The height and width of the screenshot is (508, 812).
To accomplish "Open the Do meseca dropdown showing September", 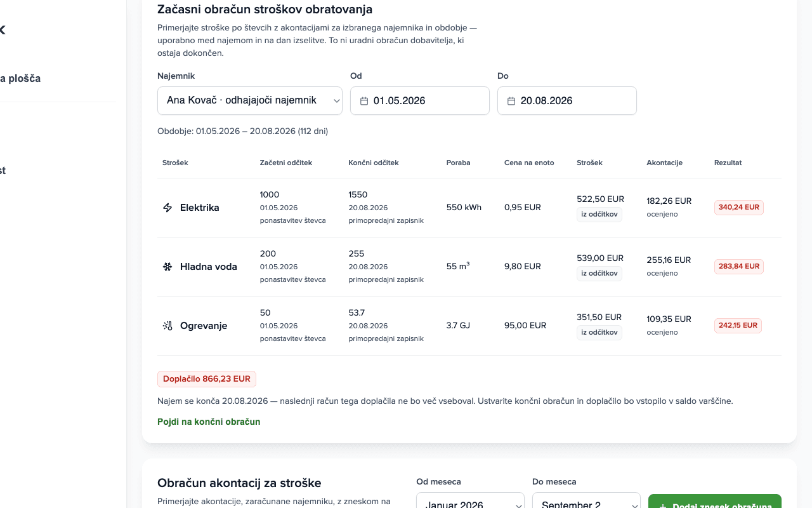I will point(586,504).
